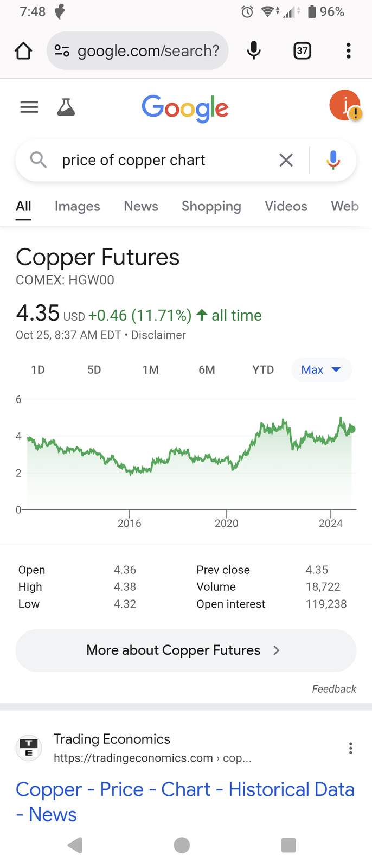Click the Feedback link
This screenshot has height=868, width=372.
[334, 689]
